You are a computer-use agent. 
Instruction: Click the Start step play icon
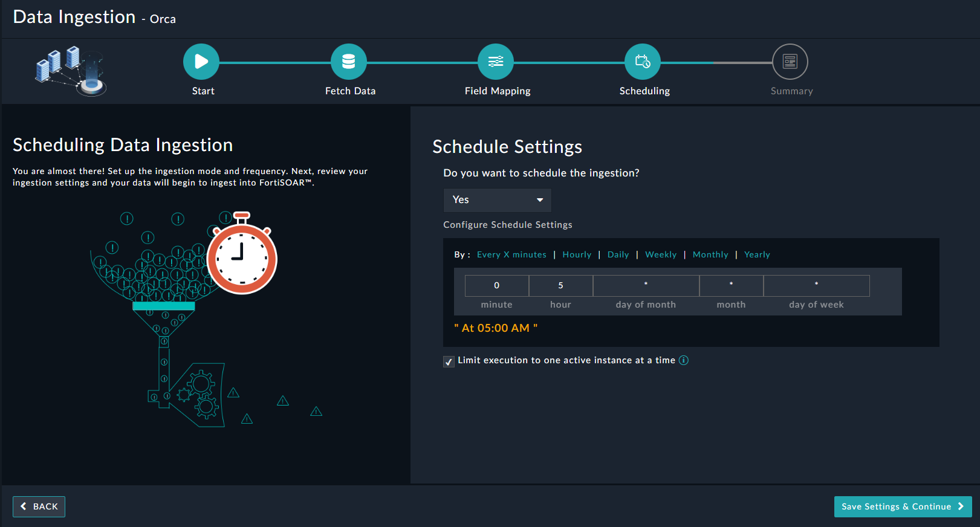click(201, 62)
